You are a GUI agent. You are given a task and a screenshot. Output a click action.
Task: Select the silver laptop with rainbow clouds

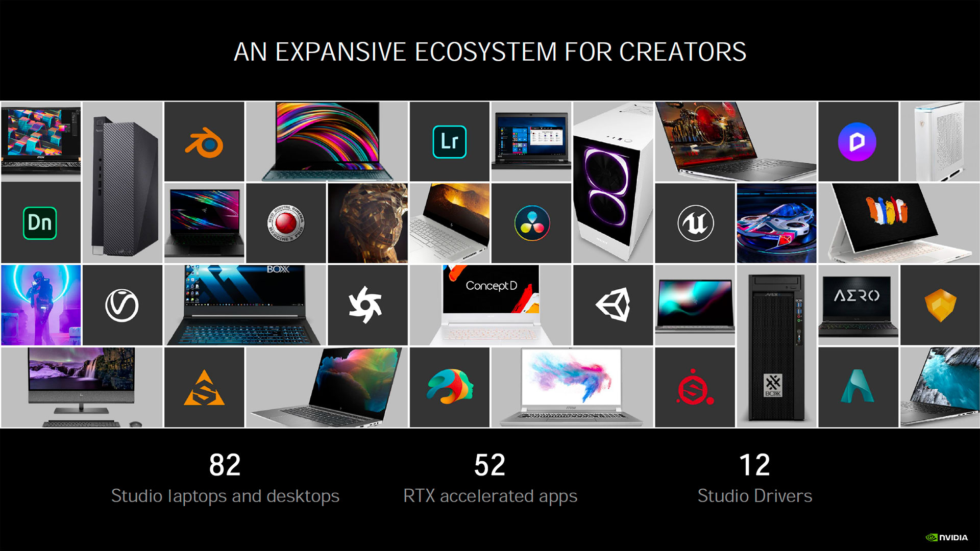click(327, 387)
